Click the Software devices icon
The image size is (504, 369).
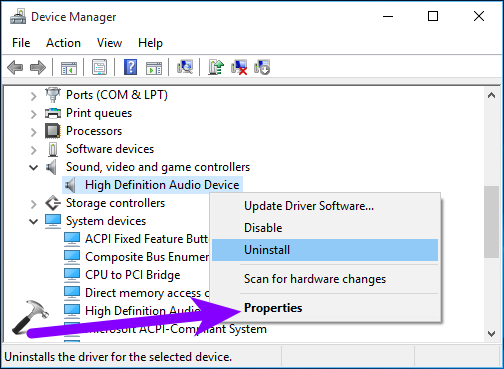(x=53, y=149)
